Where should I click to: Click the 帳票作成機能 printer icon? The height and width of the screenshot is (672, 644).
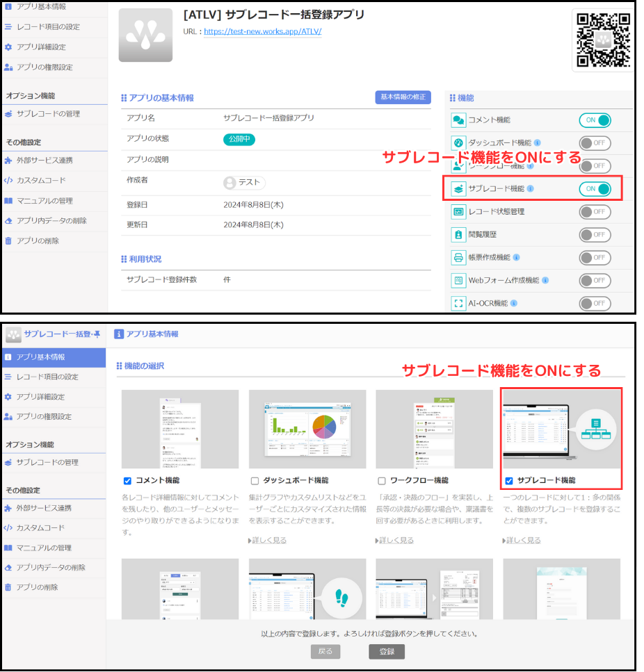(x=458, y=258)
